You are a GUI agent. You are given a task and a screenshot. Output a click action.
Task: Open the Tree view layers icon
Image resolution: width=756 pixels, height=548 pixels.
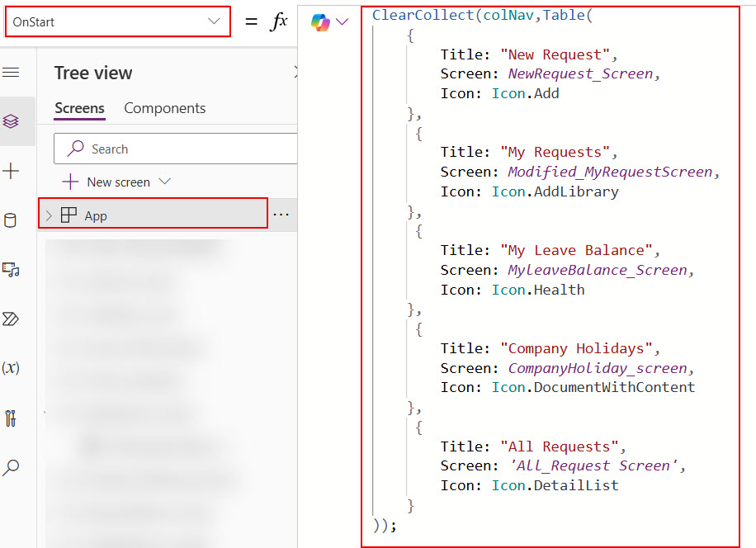[x=11, y=121]
